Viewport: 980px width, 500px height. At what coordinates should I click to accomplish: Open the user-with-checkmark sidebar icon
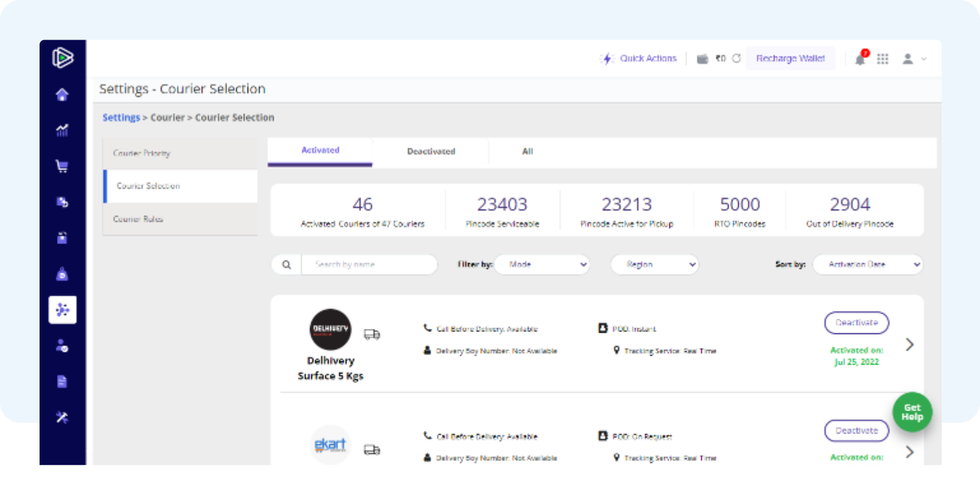[x=62, y=346]
